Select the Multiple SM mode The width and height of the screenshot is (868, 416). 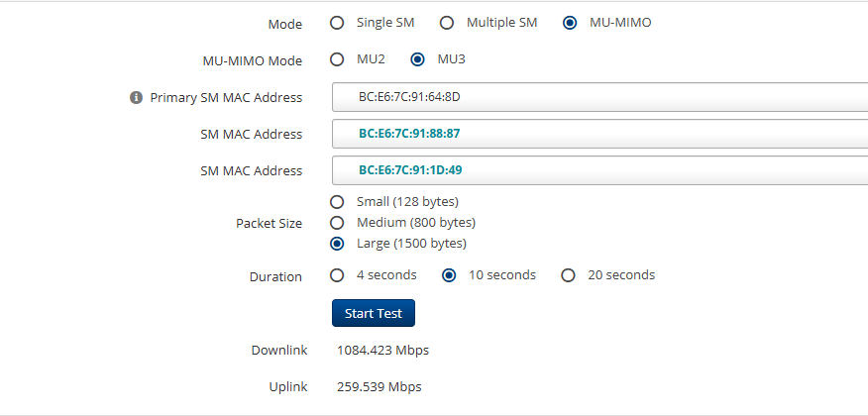pos(446,23)
